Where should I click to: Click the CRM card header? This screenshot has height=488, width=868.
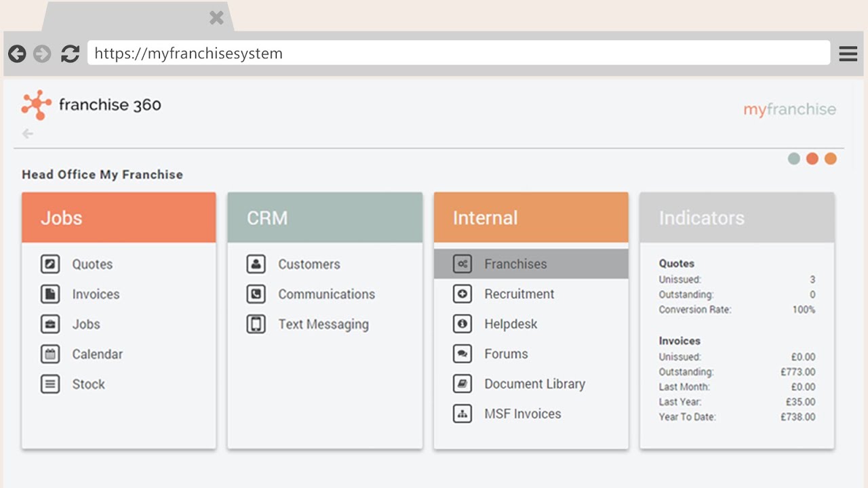coord(325,218)
